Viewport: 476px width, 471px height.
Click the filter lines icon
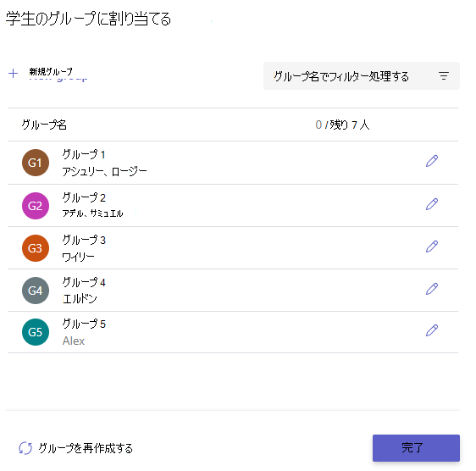[x=444, y=75]
